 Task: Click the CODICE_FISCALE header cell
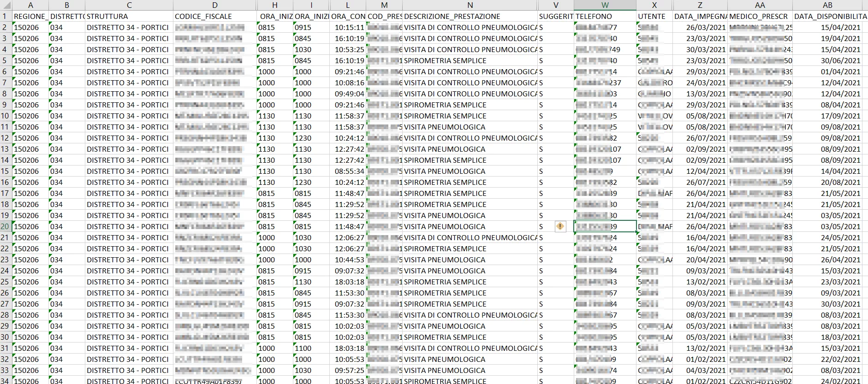pos(215,16)
